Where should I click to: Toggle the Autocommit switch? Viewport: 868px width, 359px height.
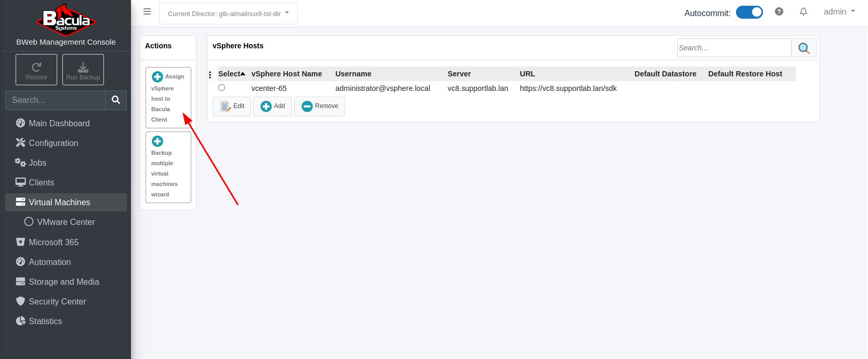coord(749,12)
